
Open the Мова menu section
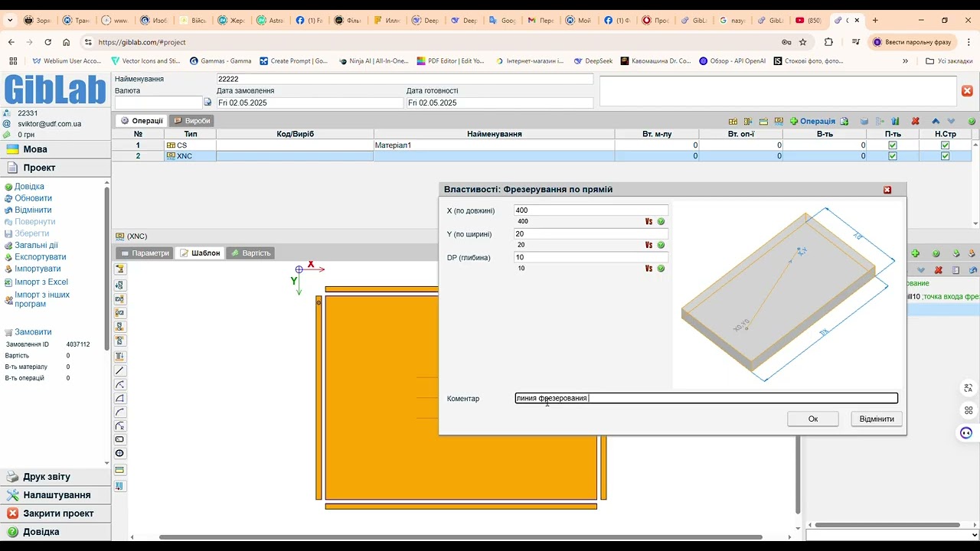[56, 149]
